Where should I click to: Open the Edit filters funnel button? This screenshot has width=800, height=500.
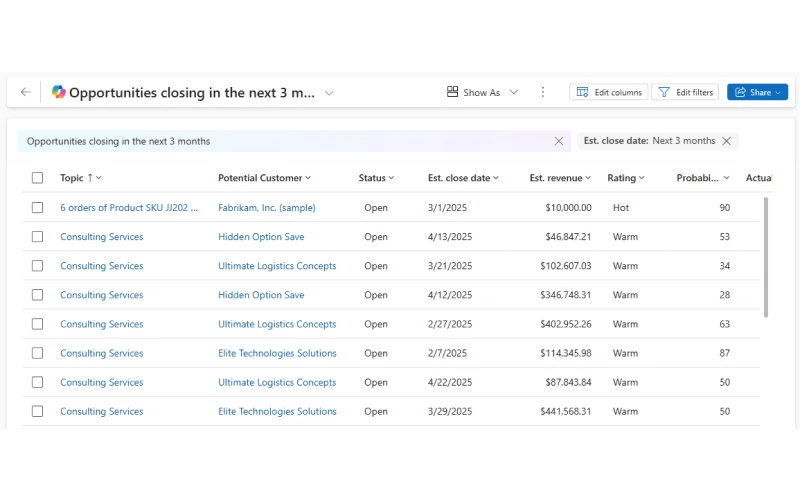685,92
